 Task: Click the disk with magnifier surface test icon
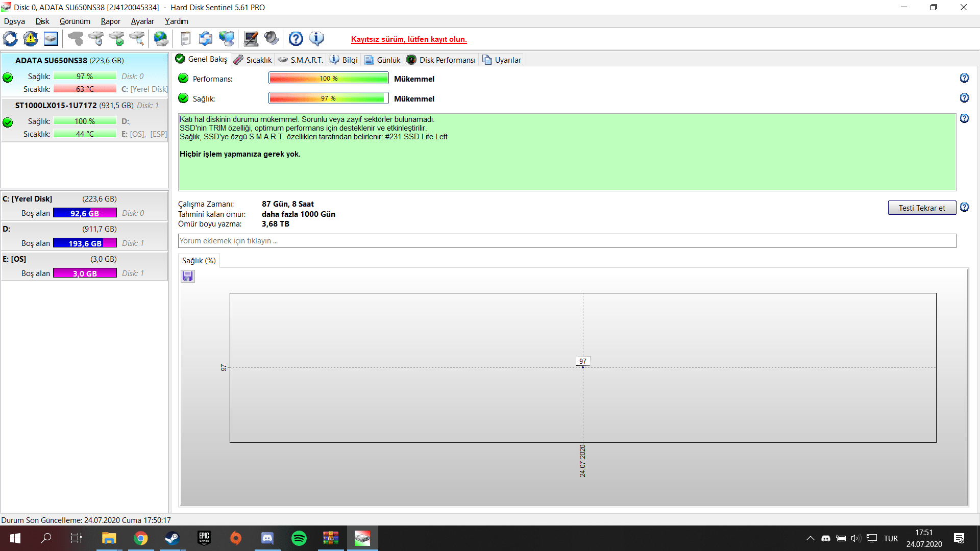point(137,39)
